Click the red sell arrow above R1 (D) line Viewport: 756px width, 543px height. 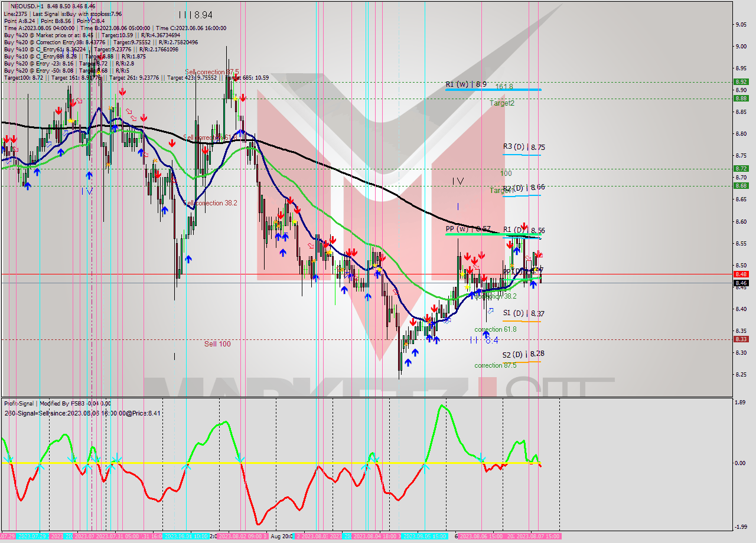tap(524, 227)
